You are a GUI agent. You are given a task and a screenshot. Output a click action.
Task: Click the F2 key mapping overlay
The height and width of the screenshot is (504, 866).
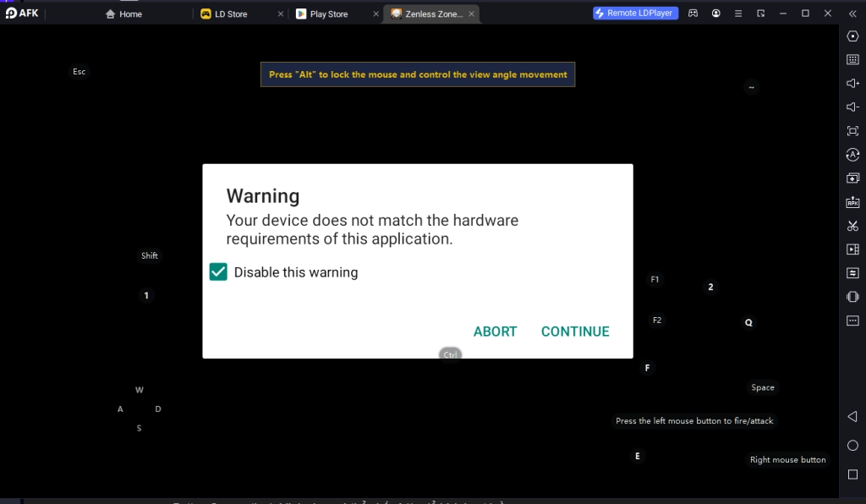click(x=656, y=320)
